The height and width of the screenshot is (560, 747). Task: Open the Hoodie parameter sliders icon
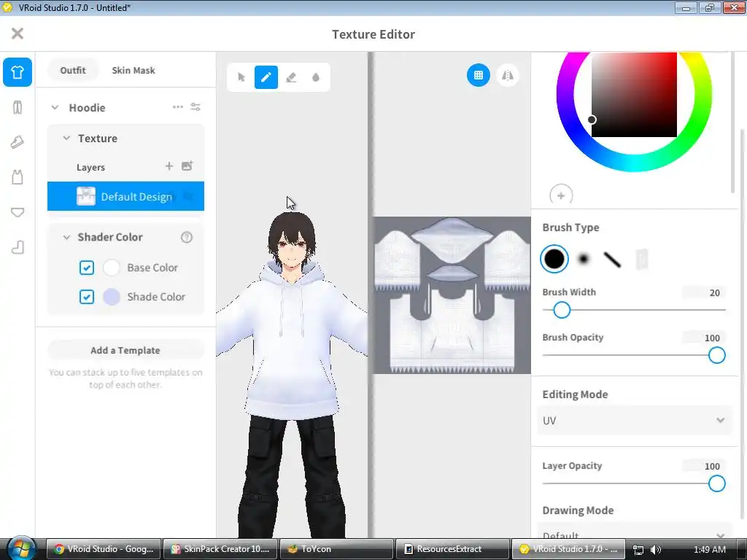pyautogui.click(x=196, y=106)
